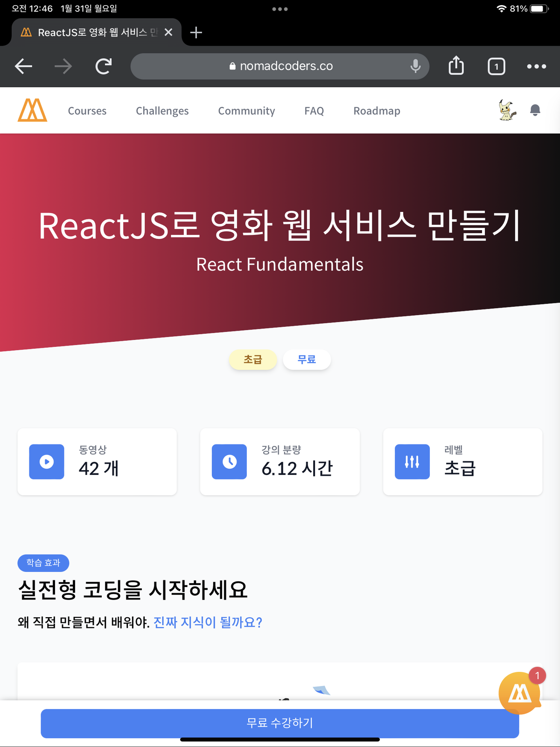Click the sliders icon in 레벨 card
The width and height of the screenshot is (560, 747).
pyautogui.click(x=412, y=462)
